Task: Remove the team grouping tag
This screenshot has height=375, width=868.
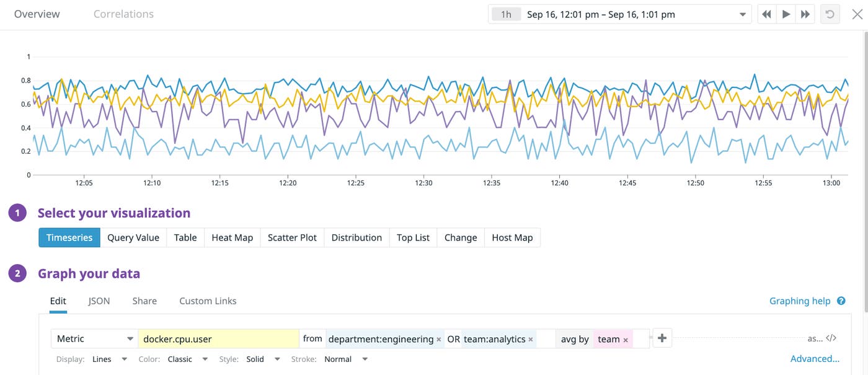Action: pyautogui.click(x=625, y=338)
